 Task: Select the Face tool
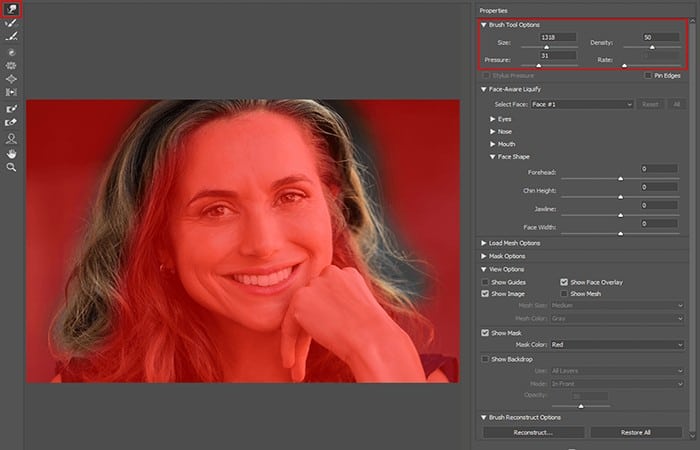click(x=11, y=139)
